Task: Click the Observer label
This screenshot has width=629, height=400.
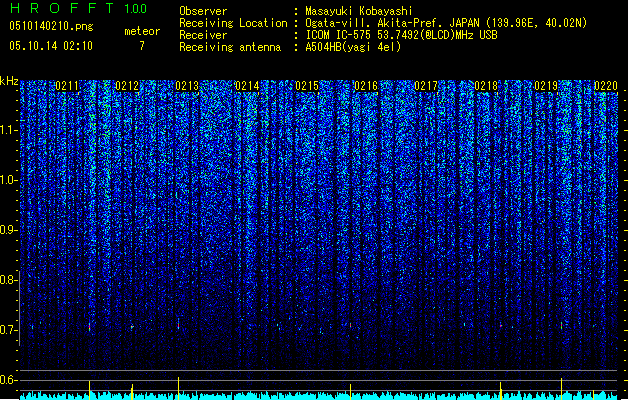Action: [203, 11]
